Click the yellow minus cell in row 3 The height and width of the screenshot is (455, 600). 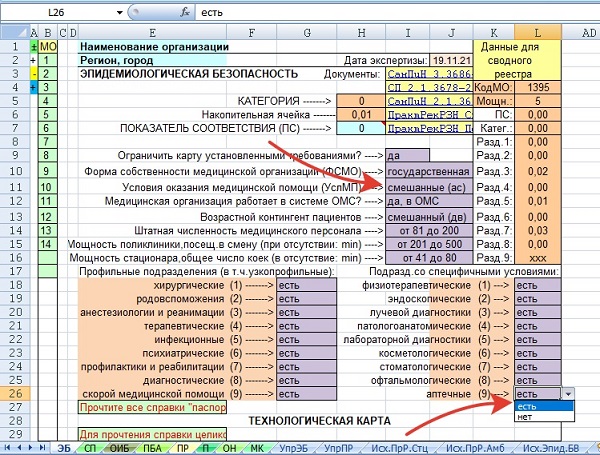coord(34,74)
